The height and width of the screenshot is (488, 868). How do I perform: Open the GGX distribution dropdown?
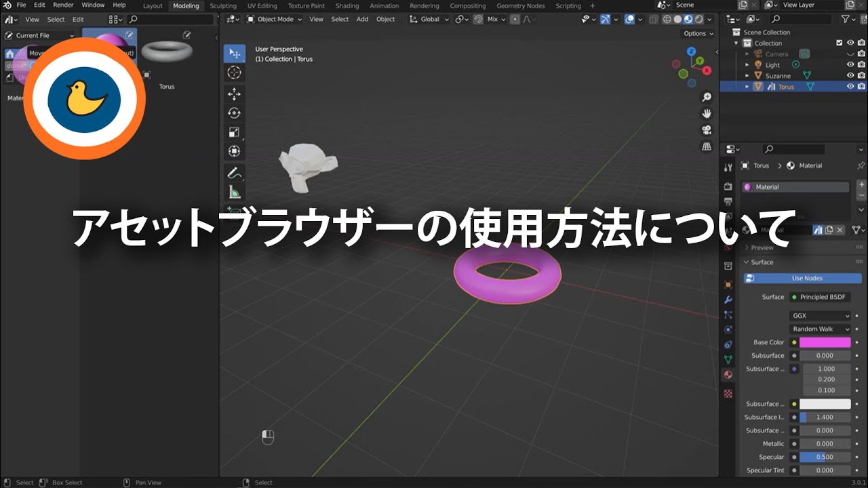[820, 316]
